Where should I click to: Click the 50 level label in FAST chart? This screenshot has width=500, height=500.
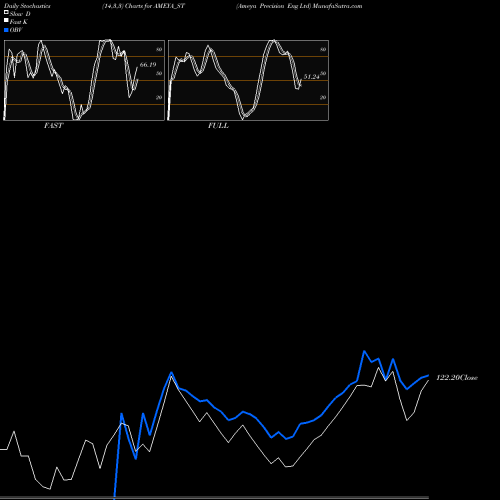click(159, 73)
